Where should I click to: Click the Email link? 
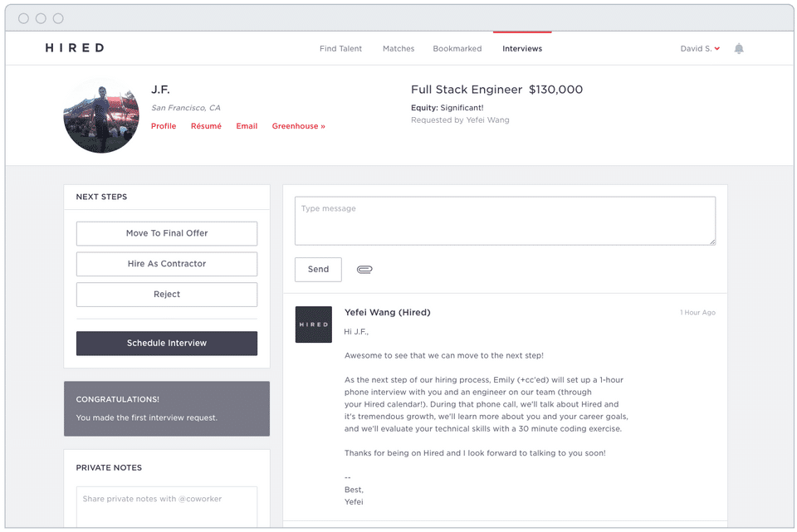(x=247, y=126)
